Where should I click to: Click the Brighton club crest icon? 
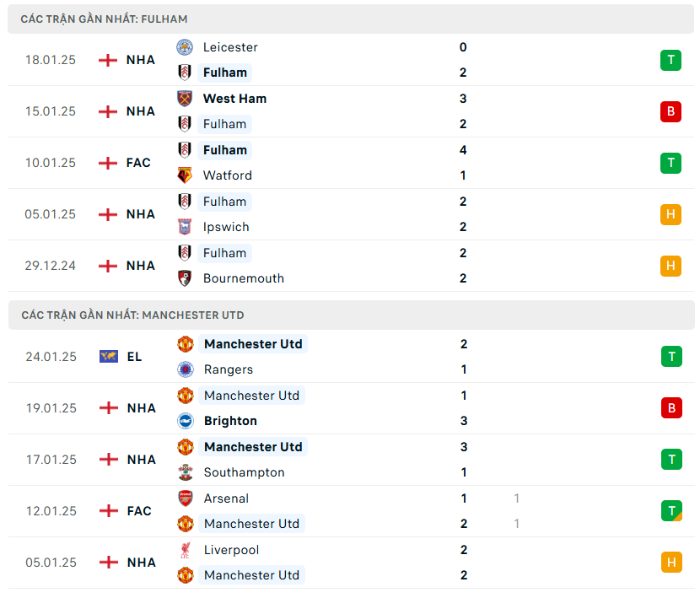coord(185,421)
